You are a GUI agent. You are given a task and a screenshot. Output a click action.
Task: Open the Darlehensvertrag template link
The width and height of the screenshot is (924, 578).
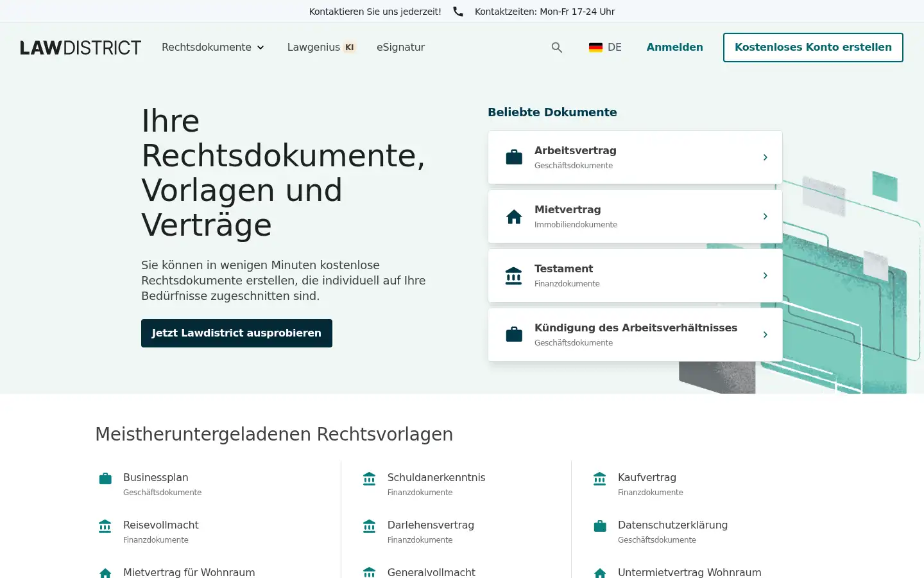coord(431,525)
